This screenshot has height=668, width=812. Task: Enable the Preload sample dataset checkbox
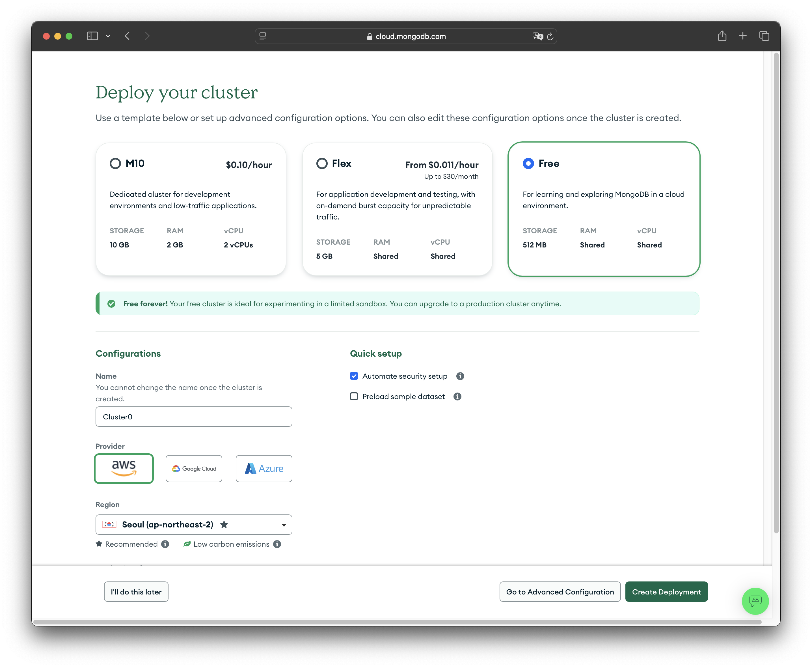(x=354, y=396)
